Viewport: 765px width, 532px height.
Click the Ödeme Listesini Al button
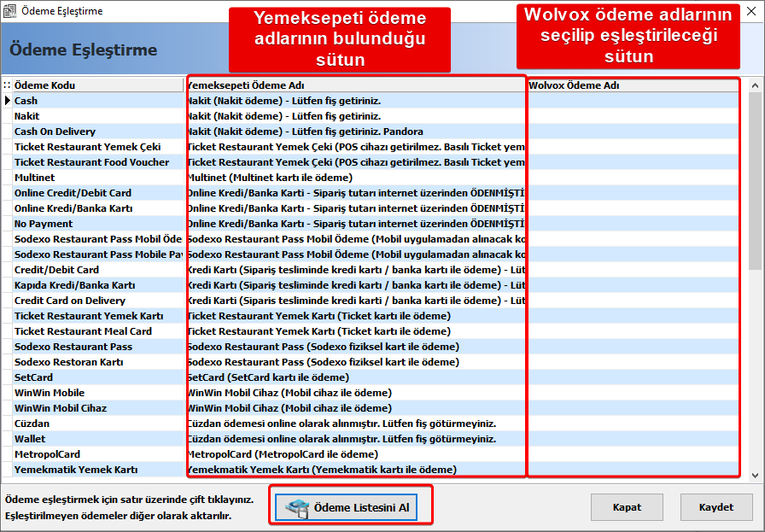[x=346, y=507]
